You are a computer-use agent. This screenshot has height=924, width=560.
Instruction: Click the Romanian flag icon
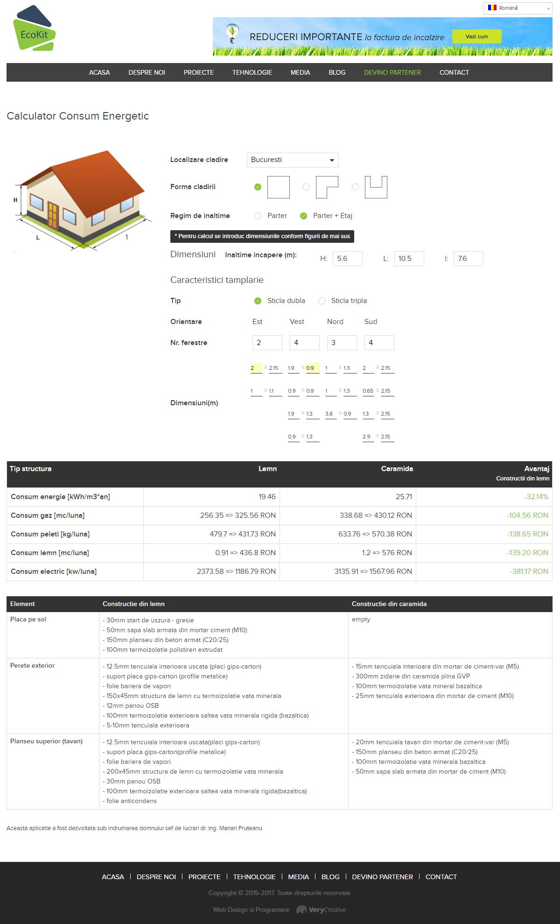click(x=492, y=8)
